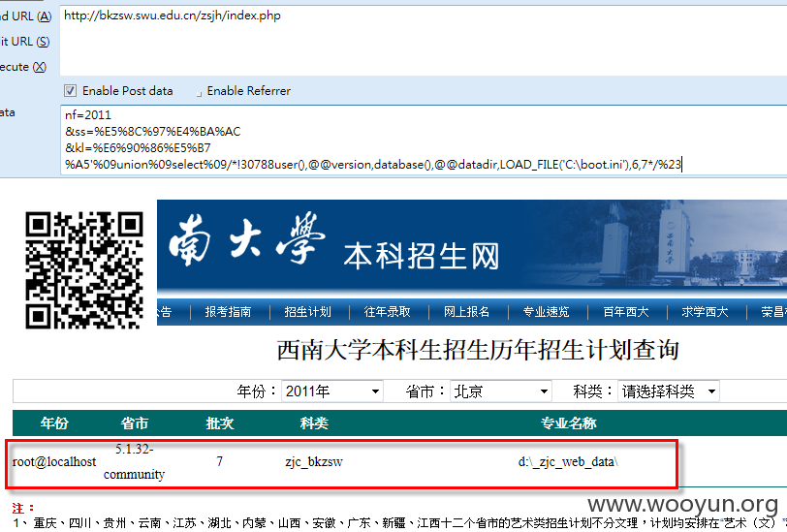
Task: Open the 省市 北京 dropdown
Action: coord(500,391)
